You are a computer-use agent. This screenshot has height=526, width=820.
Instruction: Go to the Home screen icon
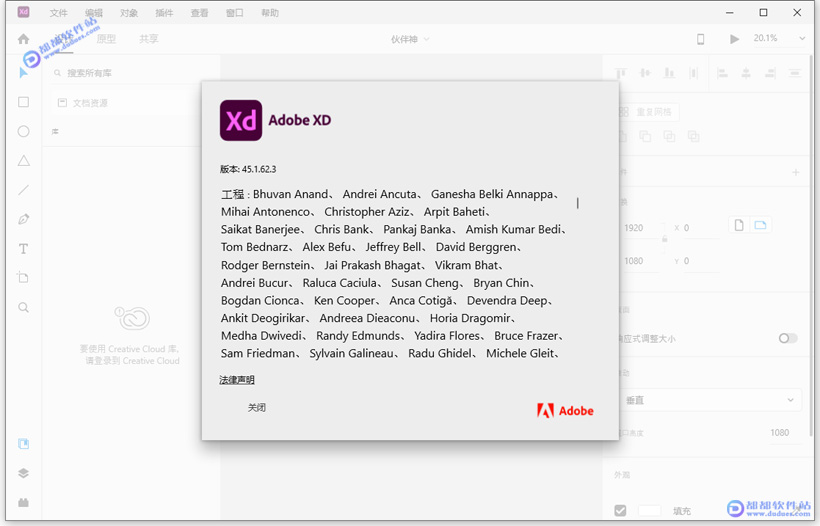tap(24, 39)
